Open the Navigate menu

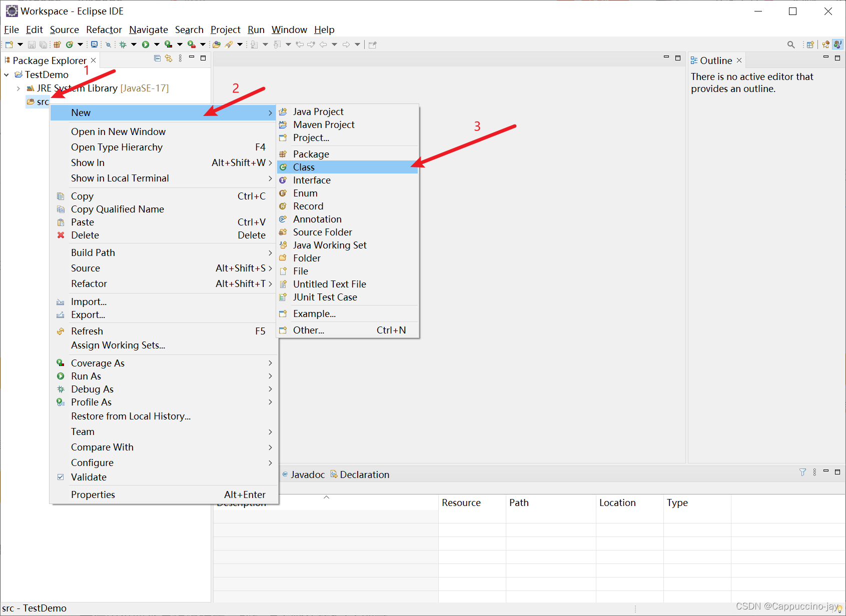(149, 29)
